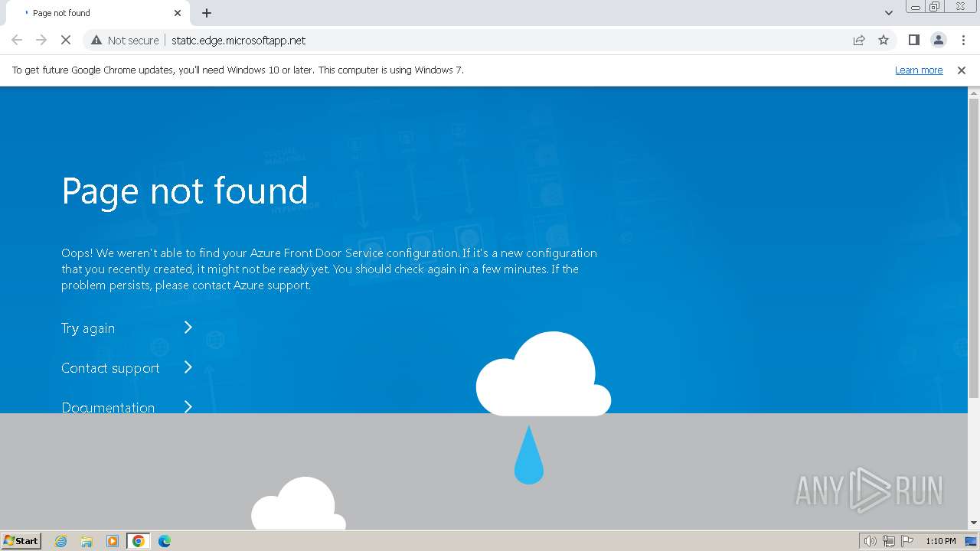The image size is (980, 551).
Task: Click the scrollbar up arrow
Action: point(974,93)
